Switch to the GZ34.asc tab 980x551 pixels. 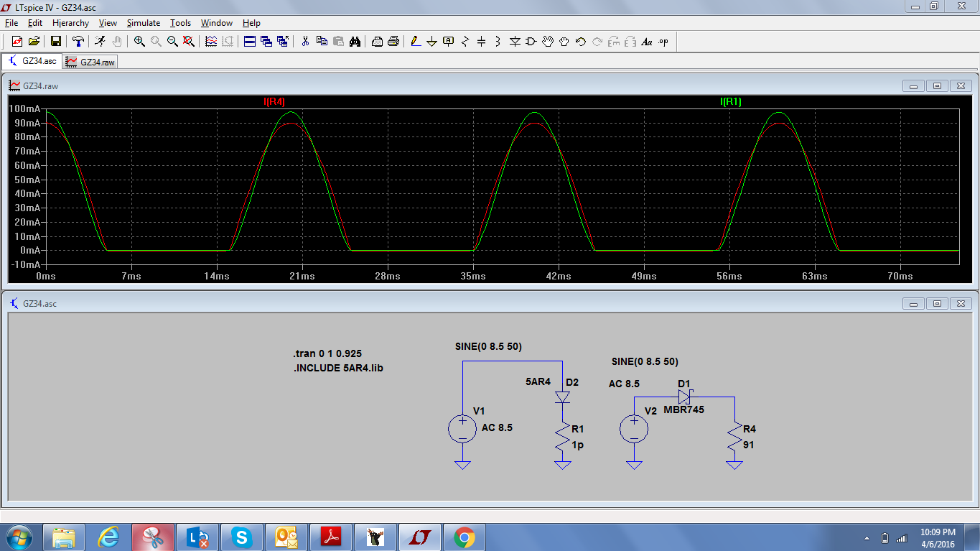click(32, 62)
